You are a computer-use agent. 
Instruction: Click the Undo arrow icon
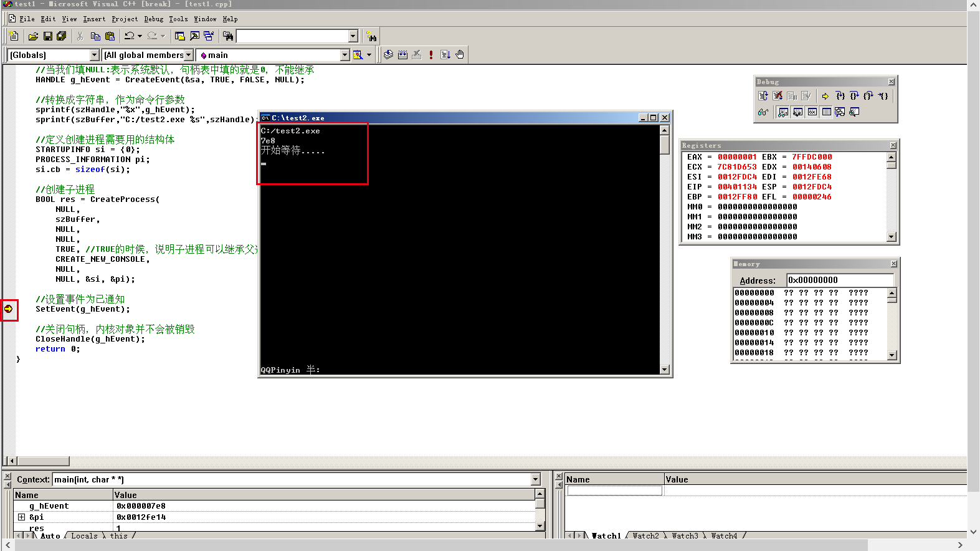[129, 36]
